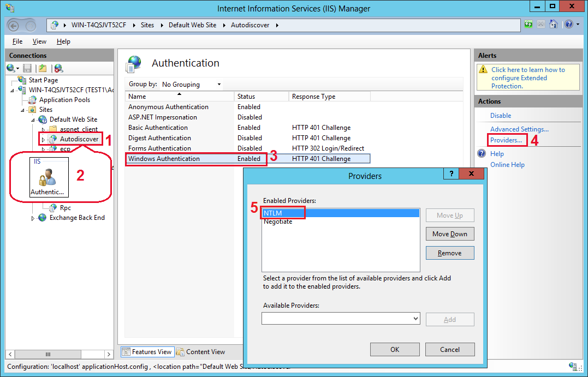Click the back navigation arrow
Screen dimensions: 588x377
click(14, 26)
